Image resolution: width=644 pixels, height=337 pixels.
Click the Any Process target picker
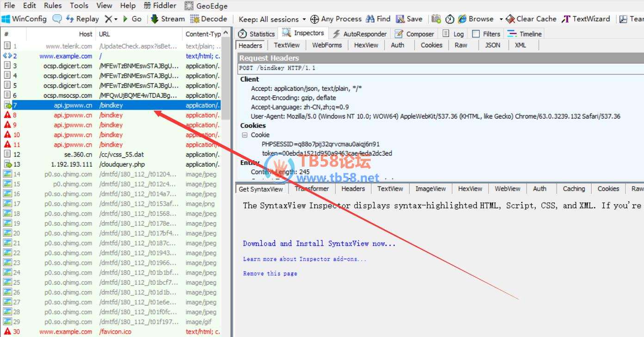[336, 19]
